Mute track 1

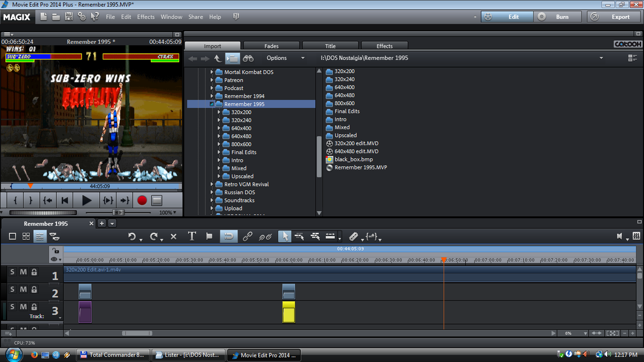point(23,272)
